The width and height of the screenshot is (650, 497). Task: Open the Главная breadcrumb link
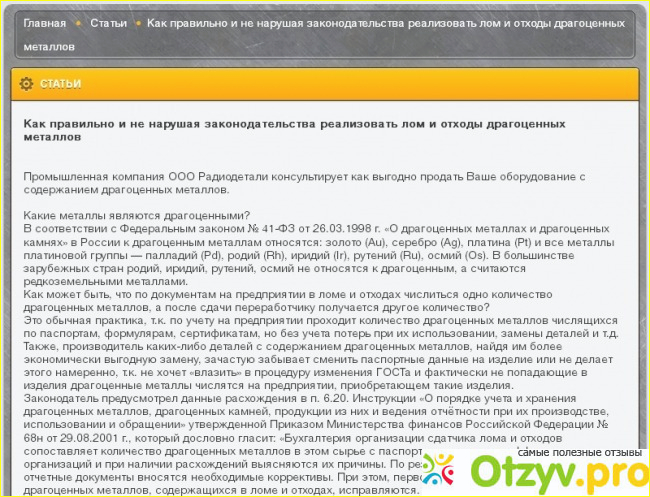click(x=45, y=23)
